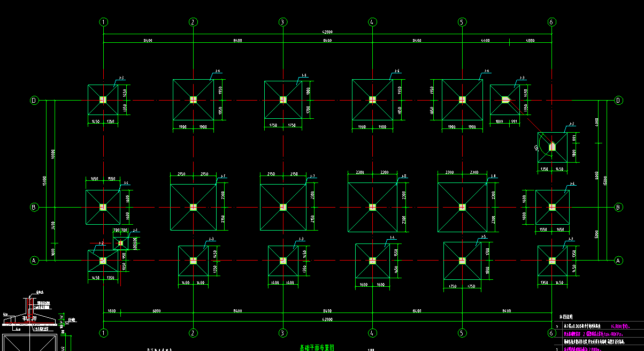
Task: Select the J-5 label near grid 5-A
Action: pos(483,236)
